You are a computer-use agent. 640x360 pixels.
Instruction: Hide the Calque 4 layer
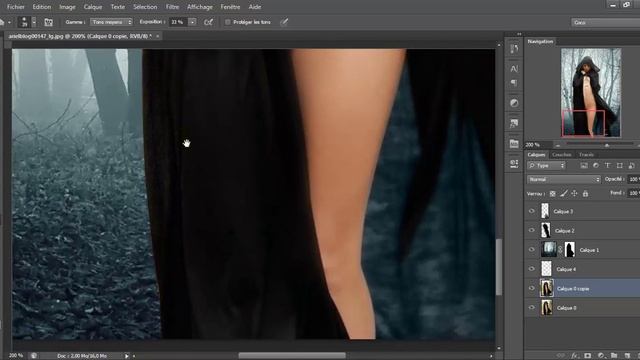pos(531,269)
